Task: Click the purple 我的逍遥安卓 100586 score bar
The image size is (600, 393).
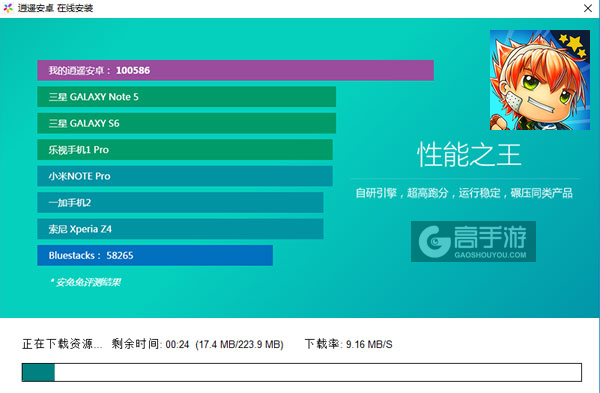Action: (x=235, y=70)
